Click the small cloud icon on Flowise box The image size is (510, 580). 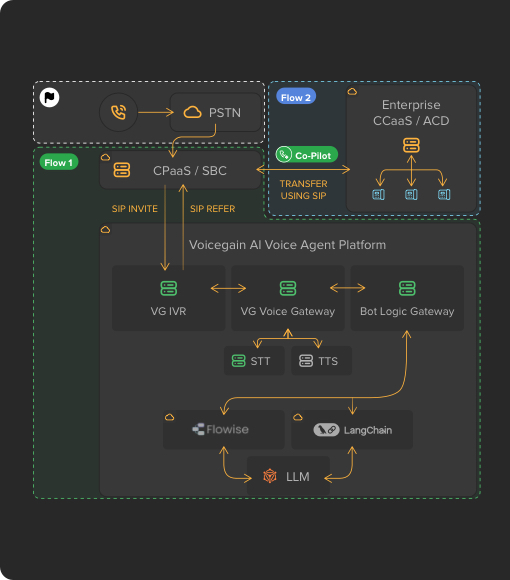point(169,417)
